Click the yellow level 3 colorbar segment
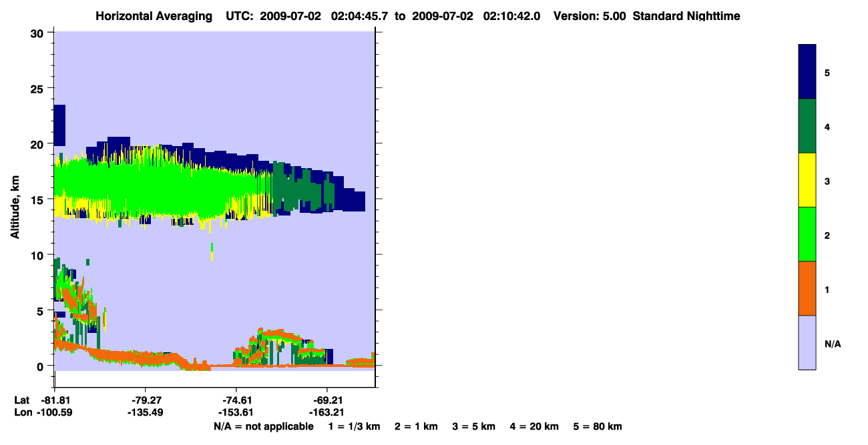 click(x=807, y=180)
